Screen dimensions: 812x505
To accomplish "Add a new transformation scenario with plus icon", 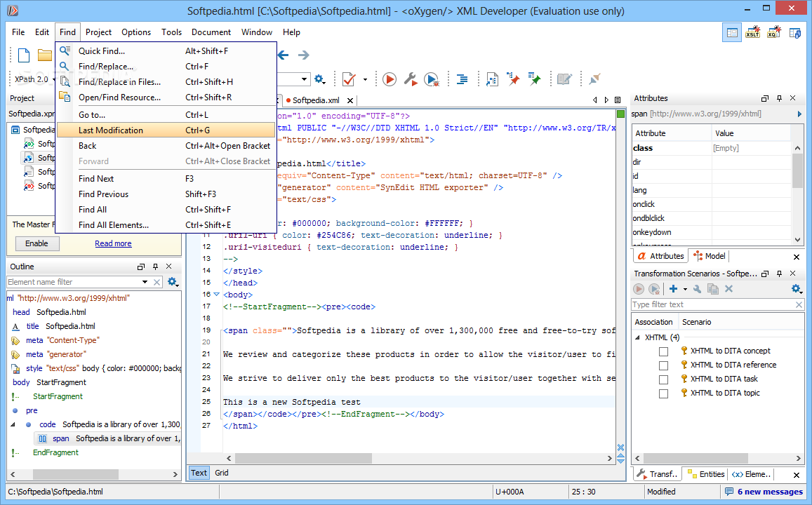I will (673, 289).
